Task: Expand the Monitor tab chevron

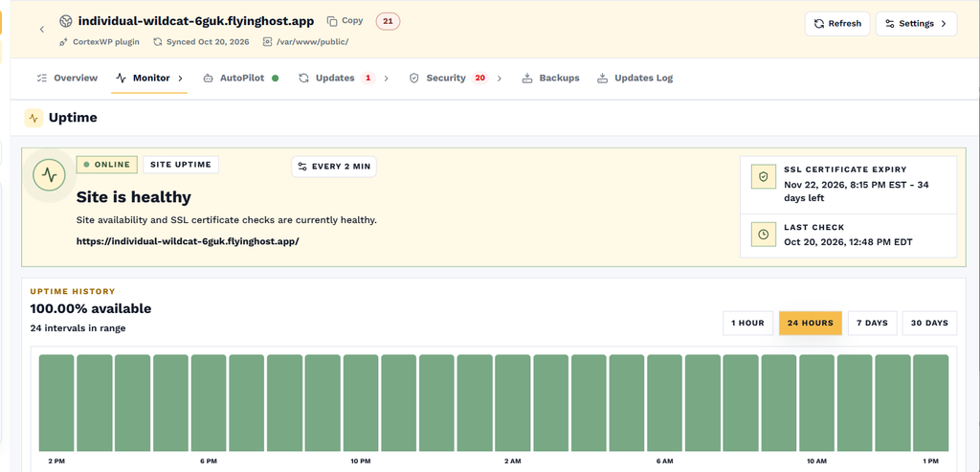Action: point(181,79)
